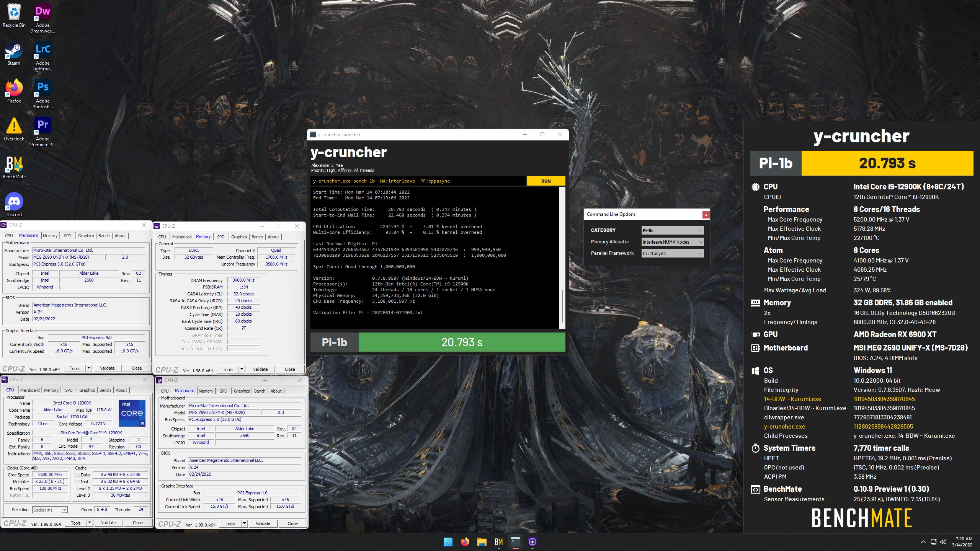This screenshot has height=551, width=980.
Task: Click the Mainboard tab in CPU tab window
Action: (30, 390)
